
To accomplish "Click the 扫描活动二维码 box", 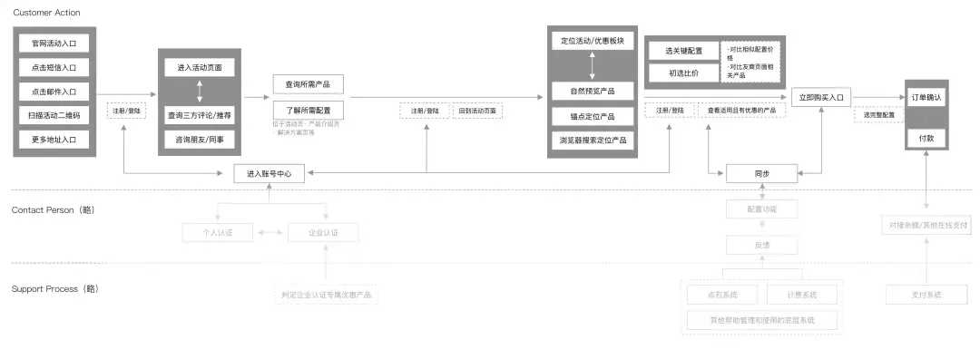I will (x=54, y=115).
